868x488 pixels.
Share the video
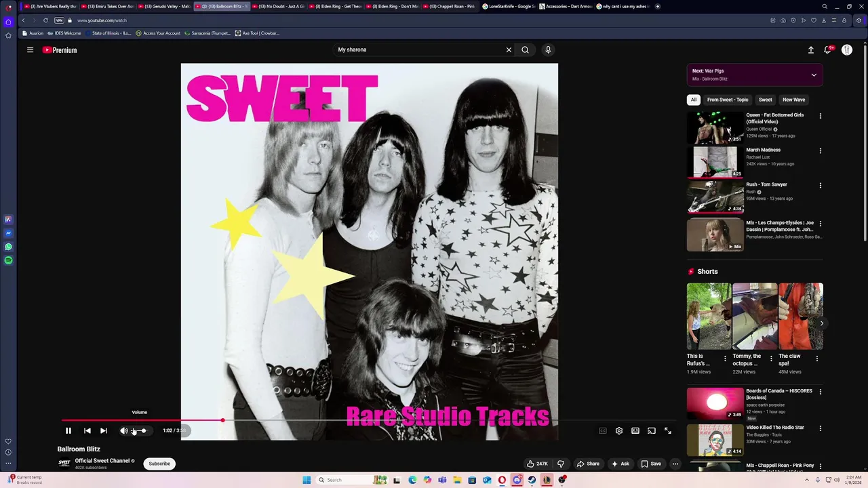[x=588, y=464]
